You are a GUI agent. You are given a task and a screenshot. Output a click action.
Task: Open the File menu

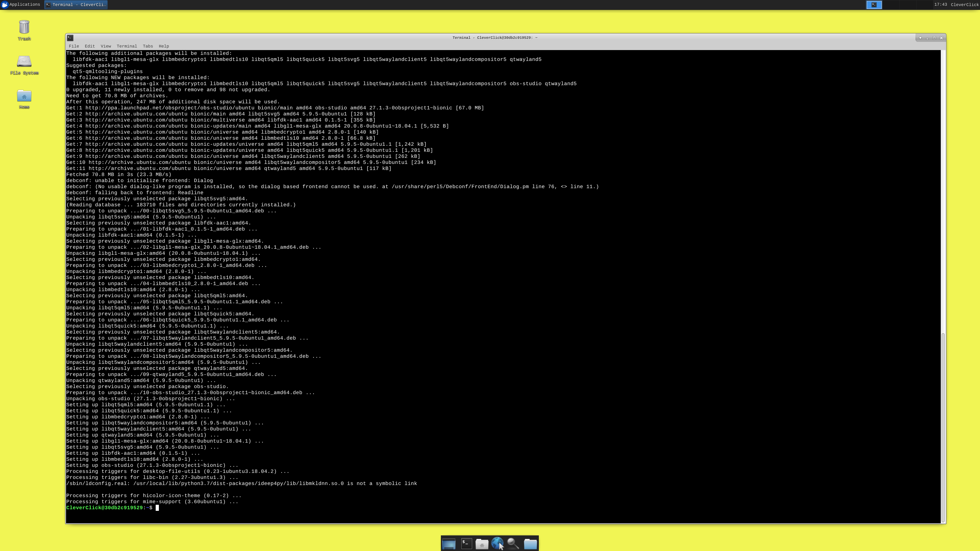(x=74, y=46)
